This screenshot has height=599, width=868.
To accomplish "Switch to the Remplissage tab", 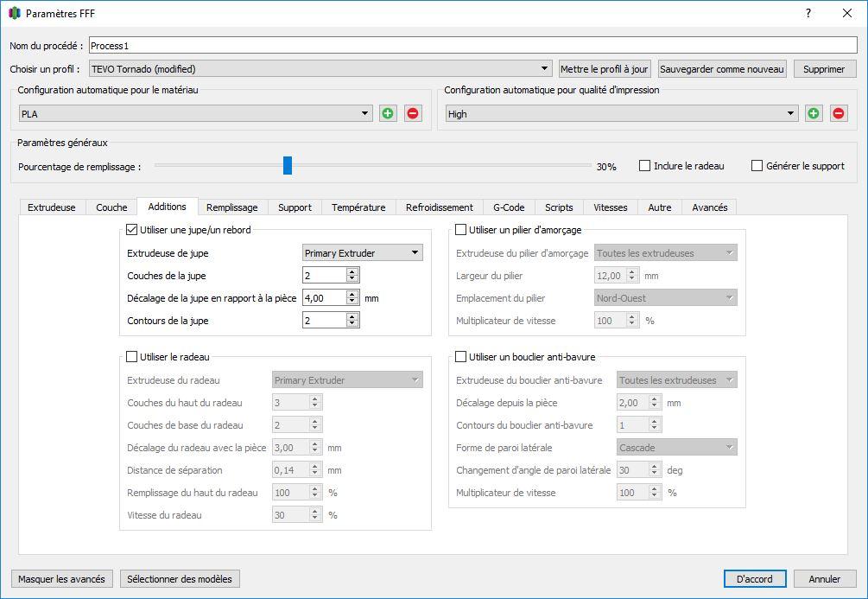I will (x=232, y=207).
